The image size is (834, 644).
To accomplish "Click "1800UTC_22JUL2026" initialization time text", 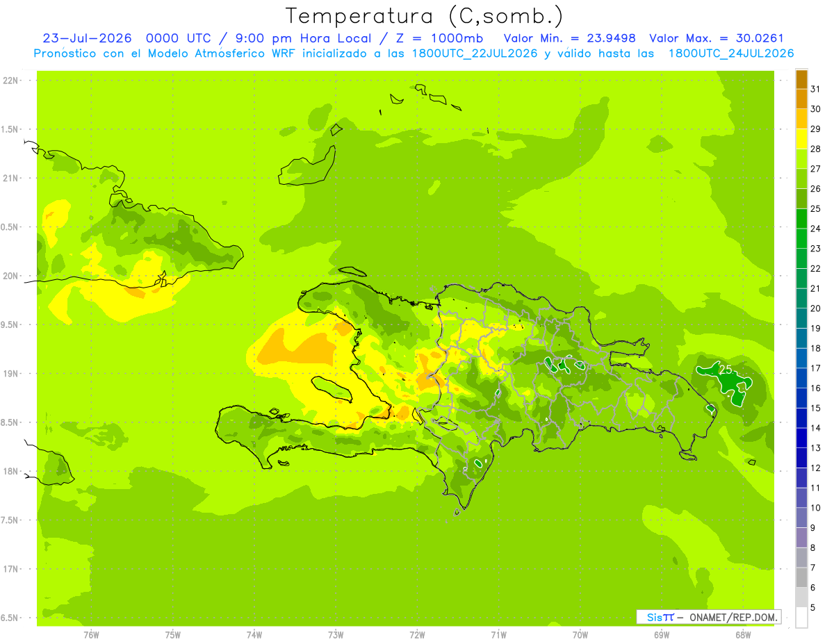I will (475, 53).
